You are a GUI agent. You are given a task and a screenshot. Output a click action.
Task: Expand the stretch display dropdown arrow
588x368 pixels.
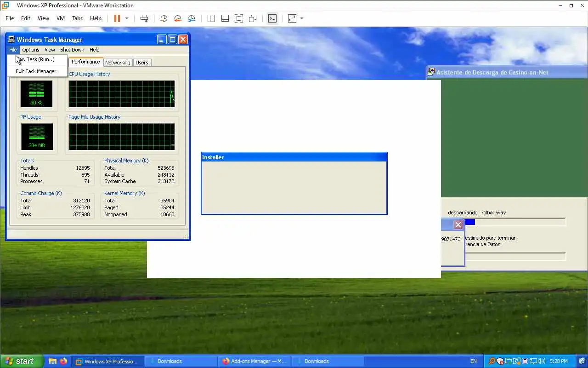coord(302,18)
